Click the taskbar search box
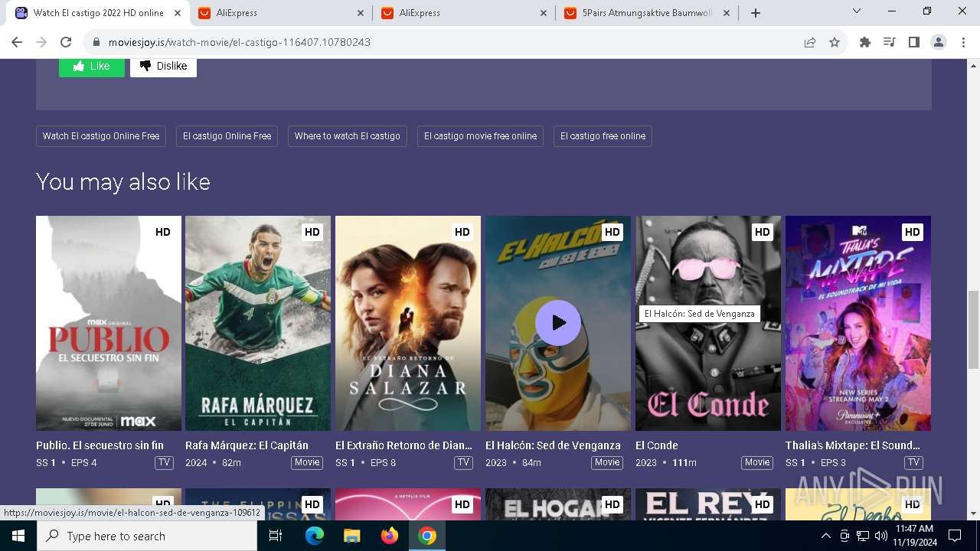 click(x=147, y=536)
